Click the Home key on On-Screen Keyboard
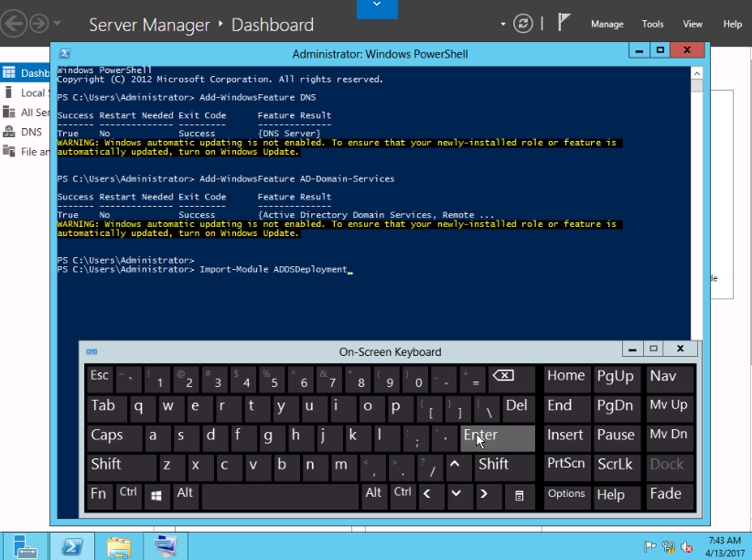 pos(567,378)
